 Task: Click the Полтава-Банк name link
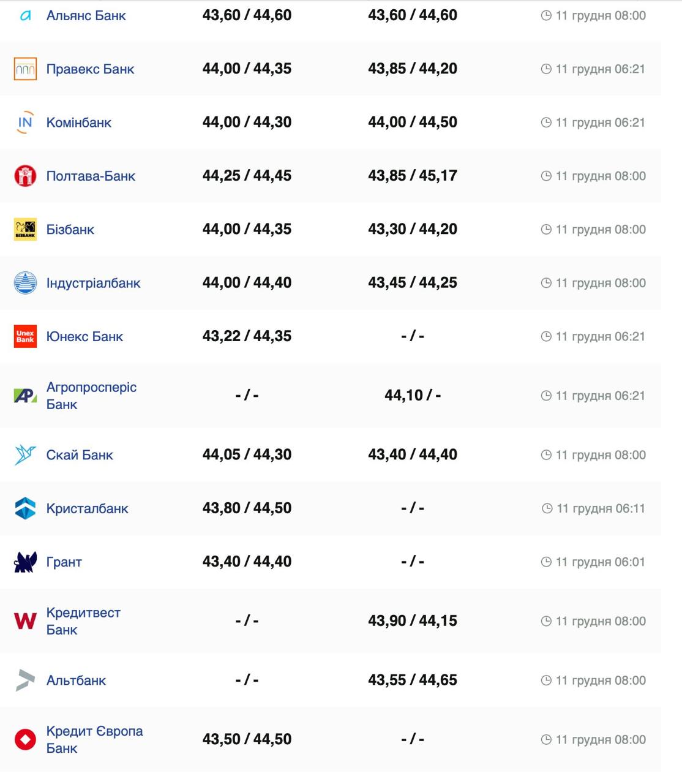click(x=91, y=176)
